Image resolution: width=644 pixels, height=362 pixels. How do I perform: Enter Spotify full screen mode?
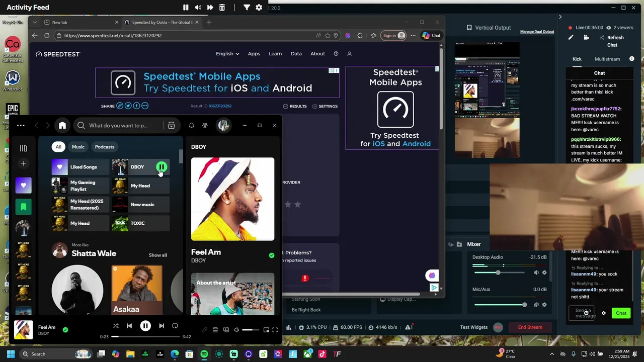pyautogui.click(x=275, y=330)
